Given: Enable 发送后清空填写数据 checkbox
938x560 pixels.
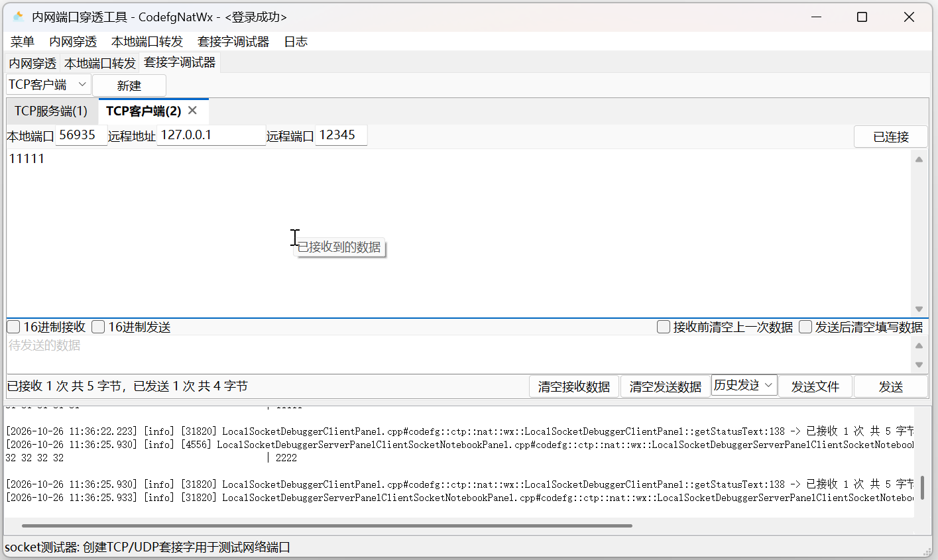Looking at the screenshot, I should pos(805,327).
